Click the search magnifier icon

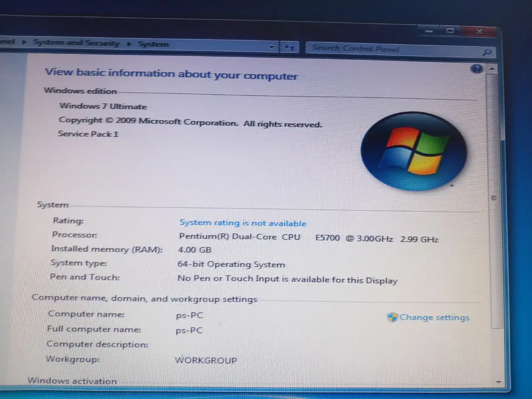point(487,52)
